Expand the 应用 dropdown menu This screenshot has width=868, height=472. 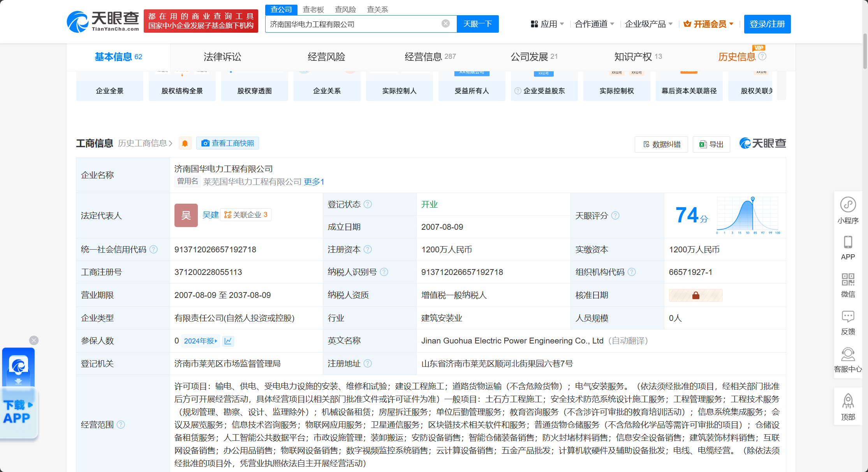click(x=548, y=24)
